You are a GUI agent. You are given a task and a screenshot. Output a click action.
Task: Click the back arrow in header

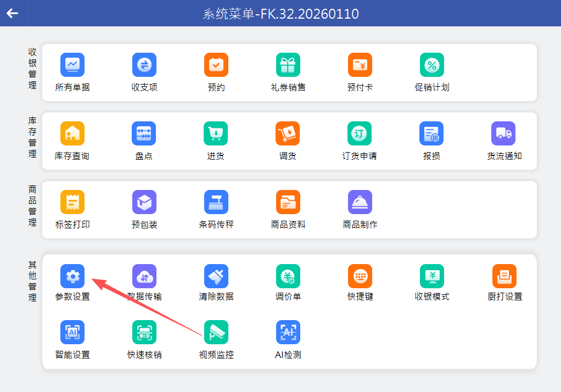coord(12,13)
